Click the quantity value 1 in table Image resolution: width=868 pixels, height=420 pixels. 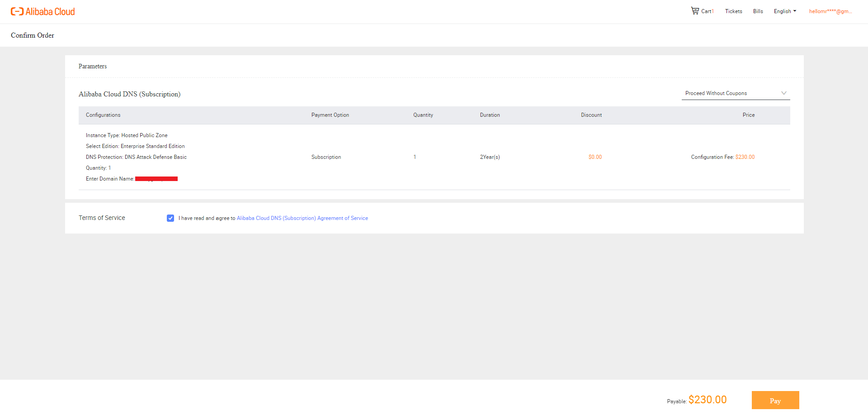pos(415,157)
